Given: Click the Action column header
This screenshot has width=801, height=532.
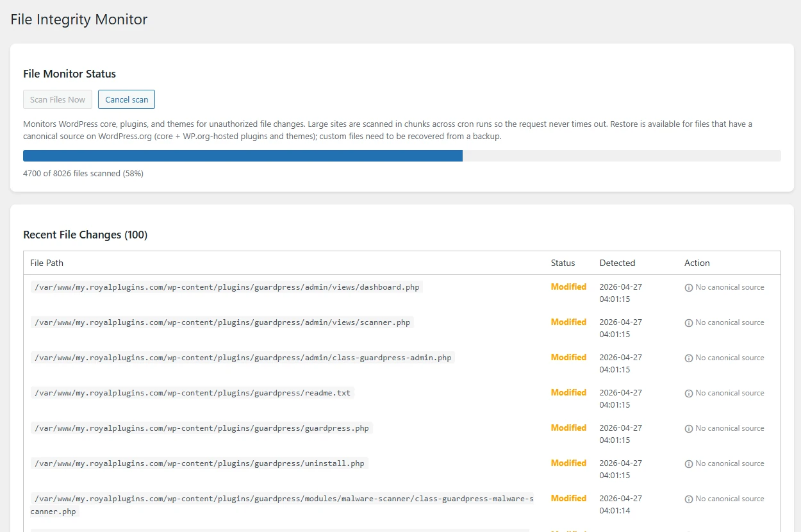Looking at the screenshot, I should (x=697, y=263).
